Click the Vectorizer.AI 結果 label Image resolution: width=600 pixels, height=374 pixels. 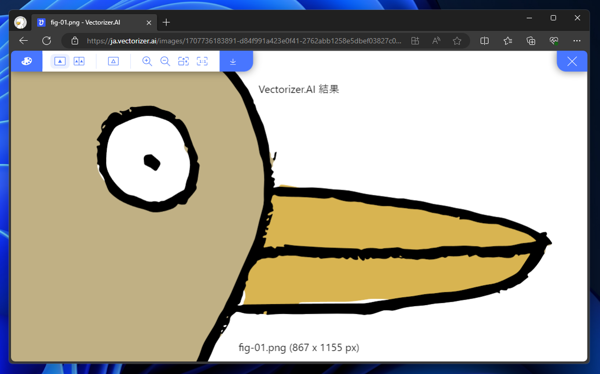[298, 89]
